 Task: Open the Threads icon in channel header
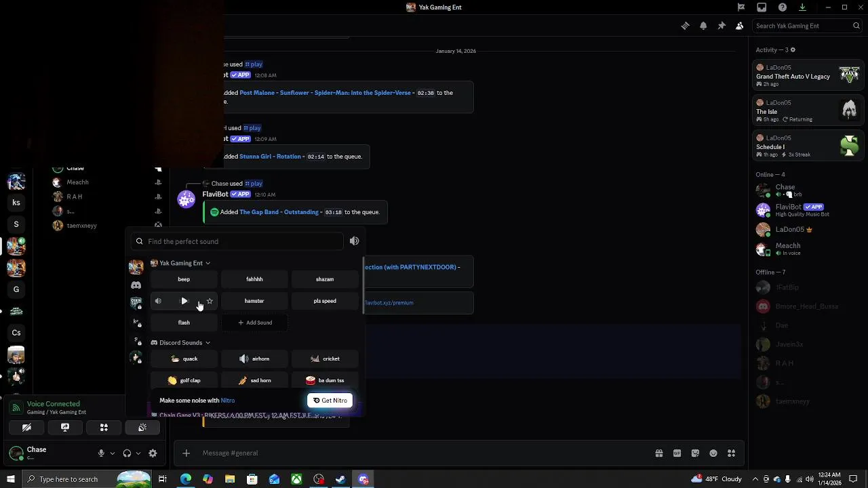click(685, 26)
